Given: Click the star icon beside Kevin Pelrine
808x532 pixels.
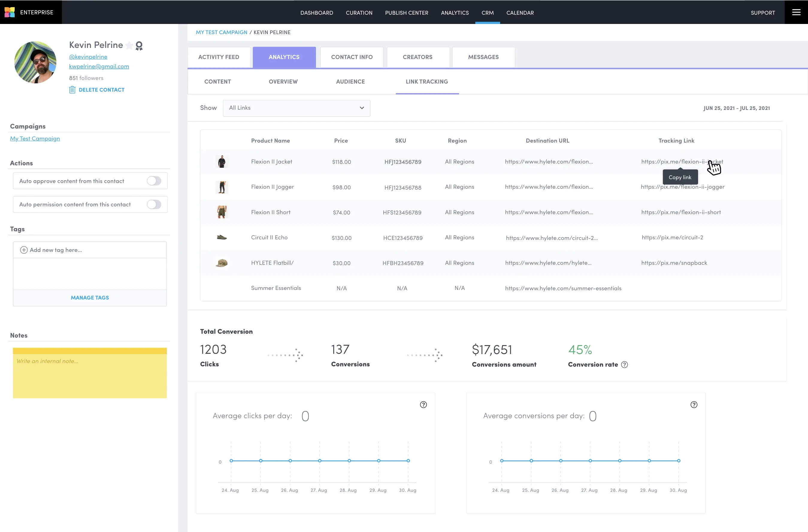Looking at the screenshot, I should (x=129, y=46).
